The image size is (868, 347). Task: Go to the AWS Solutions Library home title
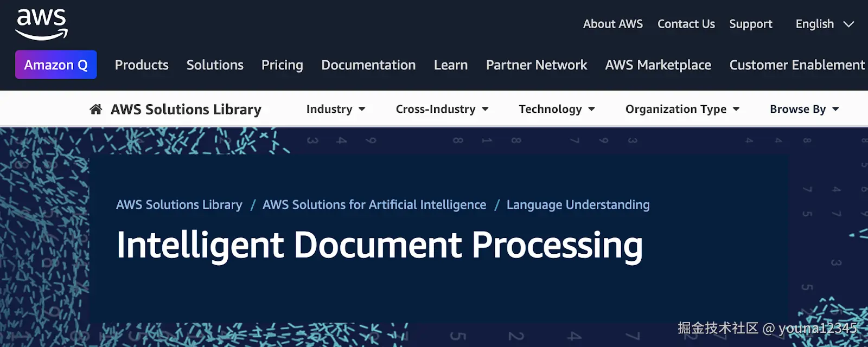point(186,110)
